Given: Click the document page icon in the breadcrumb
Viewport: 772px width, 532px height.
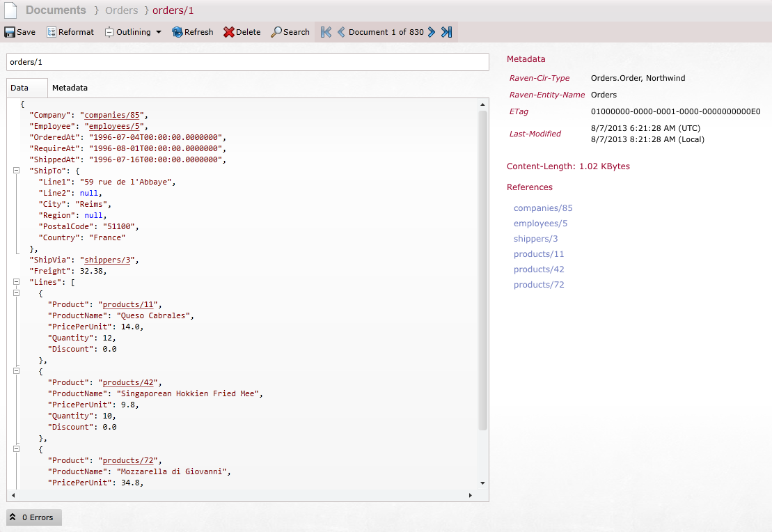Looking at the screenshot, I should click(x=11, y=10).
